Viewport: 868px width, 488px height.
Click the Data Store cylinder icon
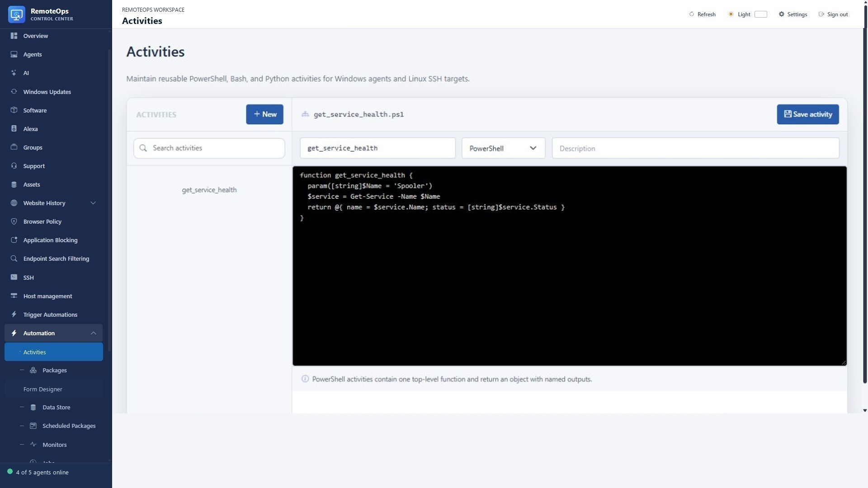33,407
